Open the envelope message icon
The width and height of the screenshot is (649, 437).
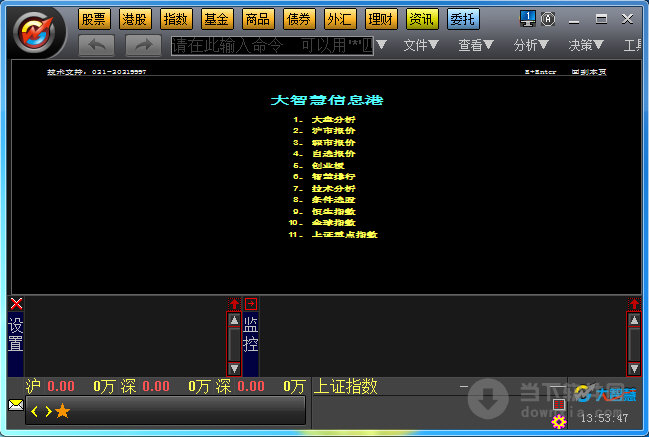[16, 404]
